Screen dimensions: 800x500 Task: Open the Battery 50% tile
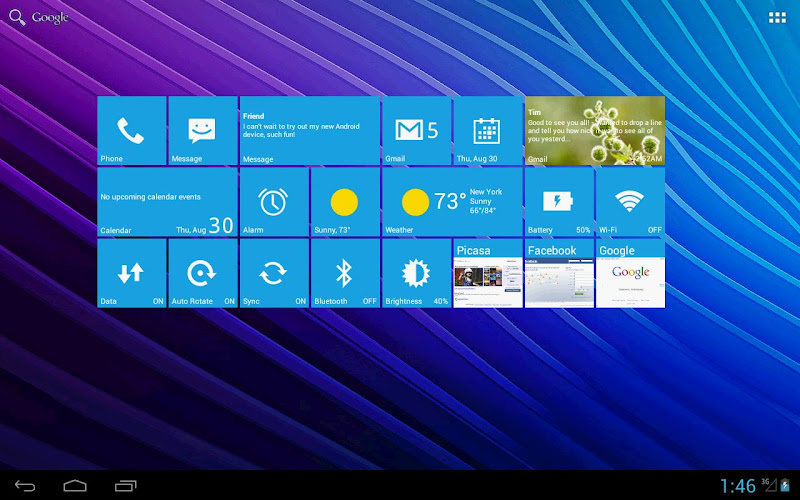coord(559,202)
